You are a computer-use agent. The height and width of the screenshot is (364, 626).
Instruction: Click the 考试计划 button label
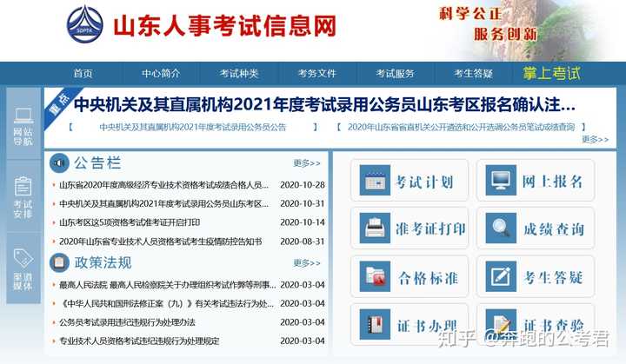424,182
